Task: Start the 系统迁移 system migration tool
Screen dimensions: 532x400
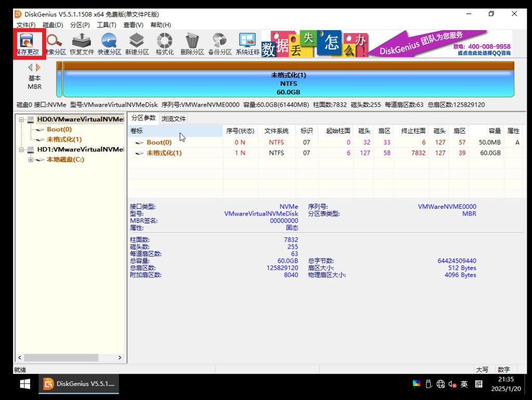Action: pyautogui.click(x=248, y=44)
